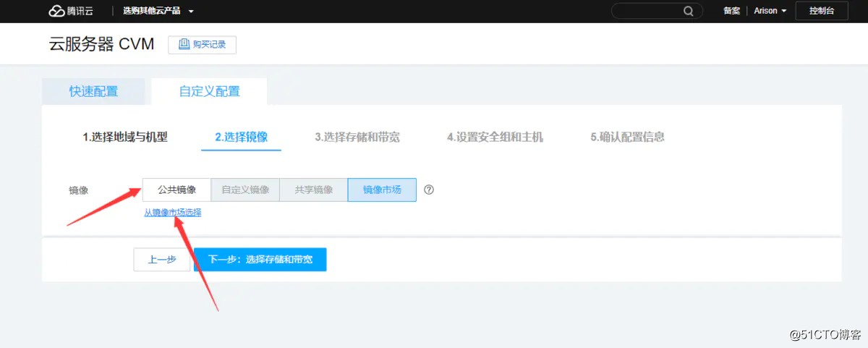Jump to step 3.选择存储和带宽
Screen dimensions: 868x348
[357, 137]
